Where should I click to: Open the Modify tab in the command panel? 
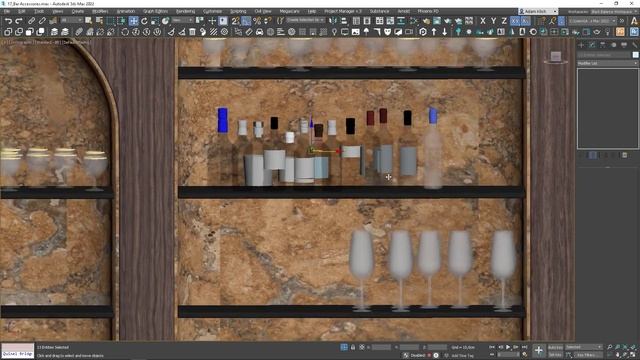tap(592, 45)
